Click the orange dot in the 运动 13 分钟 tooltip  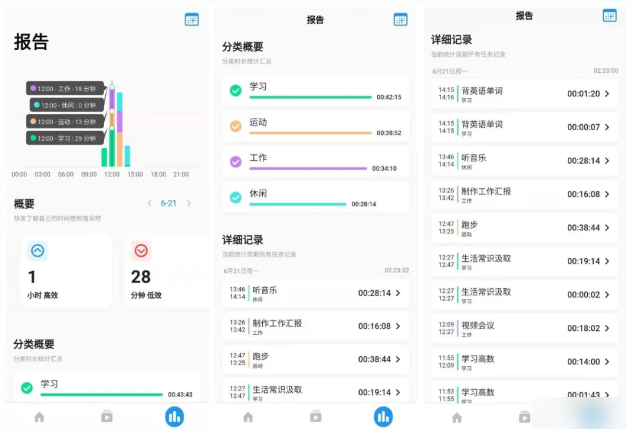coord(33,121)
